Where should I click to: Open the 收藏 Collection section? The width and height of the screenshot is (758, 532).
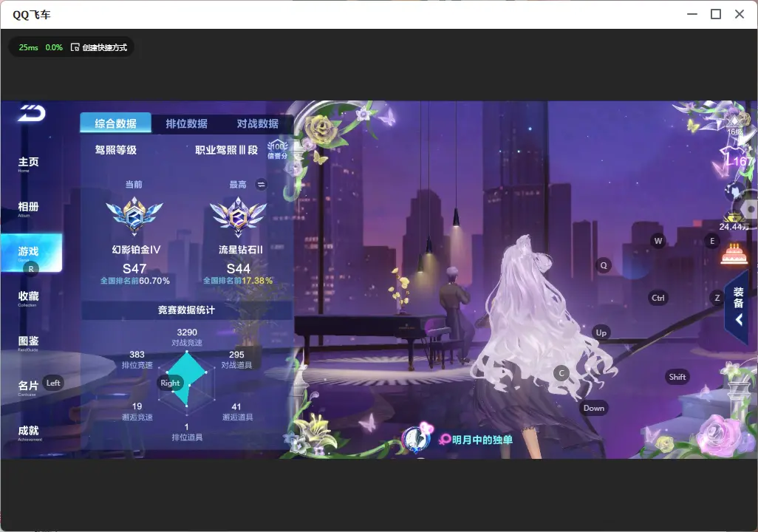(28, 299)
